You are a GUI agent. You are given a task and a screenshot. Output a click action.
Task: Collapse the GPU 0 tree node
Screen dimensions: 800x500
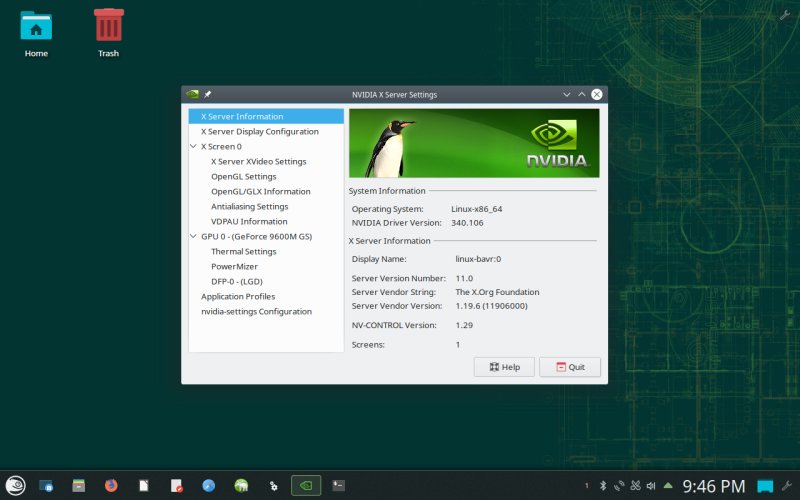193,236
